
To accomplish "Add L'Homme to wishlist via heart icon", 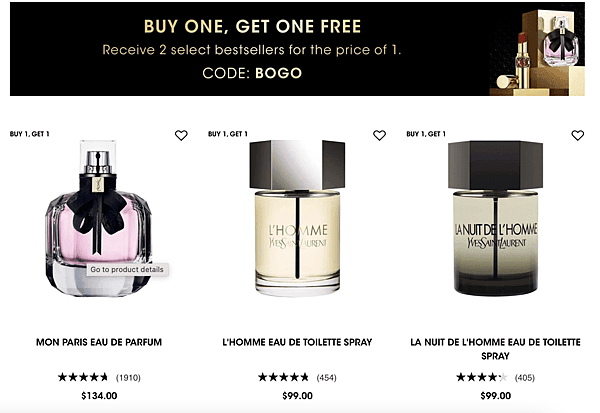I will pyautogui.click(x=379, y=135).
